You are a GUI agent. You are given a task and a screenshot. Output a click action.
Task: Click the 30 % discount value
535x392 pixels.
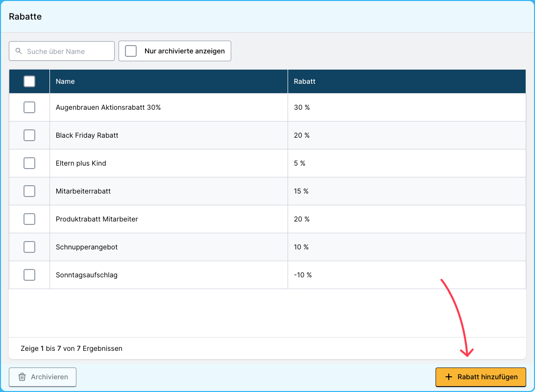coord(302,107)
